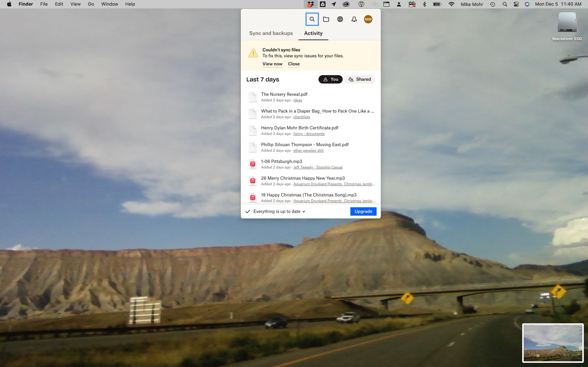Select the Activity tab

tap(313, 33)
